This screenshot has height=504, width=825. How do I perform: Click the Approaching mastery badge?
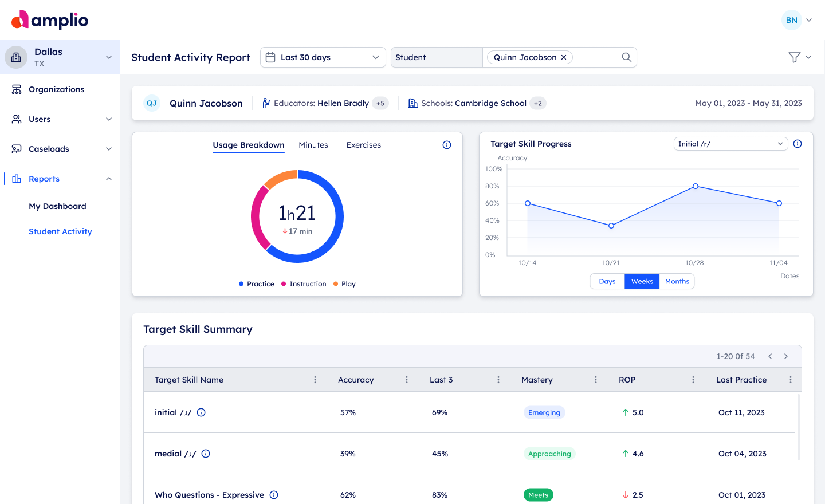click(549, 454)
